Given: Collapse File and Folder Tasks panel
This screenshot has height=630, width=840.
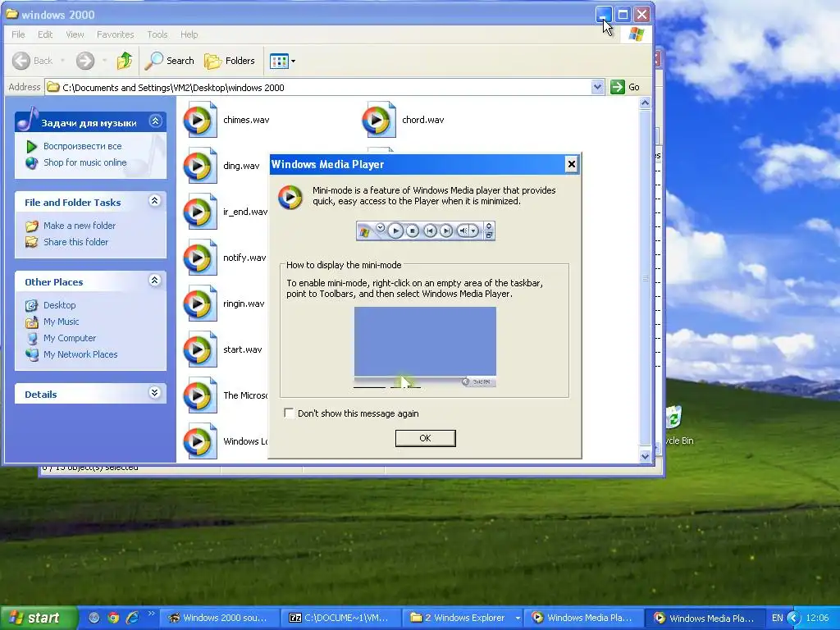Looking at the screenshot, I should pyautogui.click(x=155, y=201).
